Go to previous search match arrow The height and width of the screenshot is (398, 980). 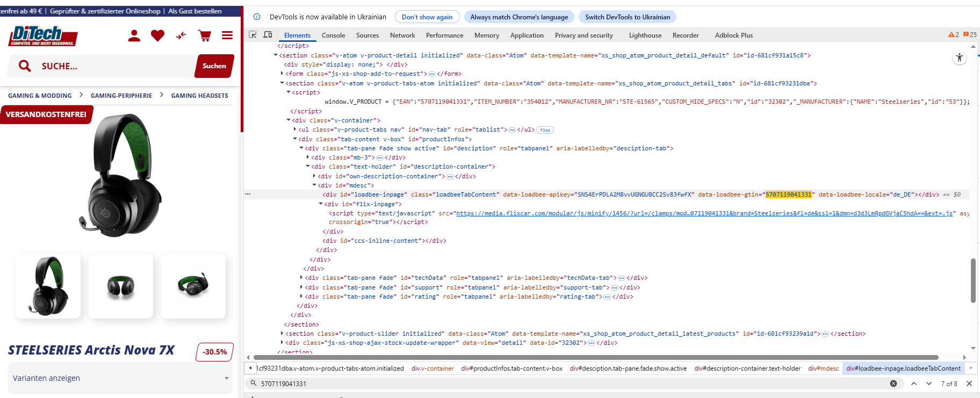[914, 383]
